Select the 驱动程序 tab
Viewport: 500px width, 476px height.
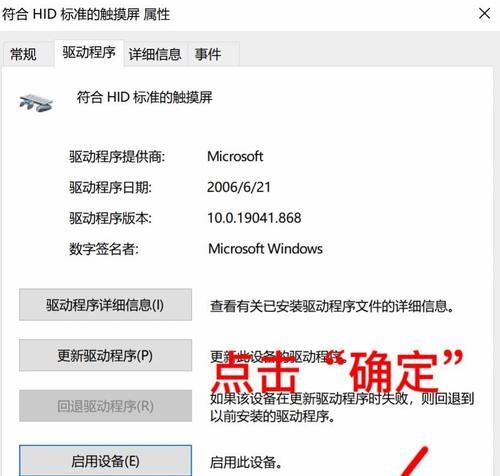89,53
